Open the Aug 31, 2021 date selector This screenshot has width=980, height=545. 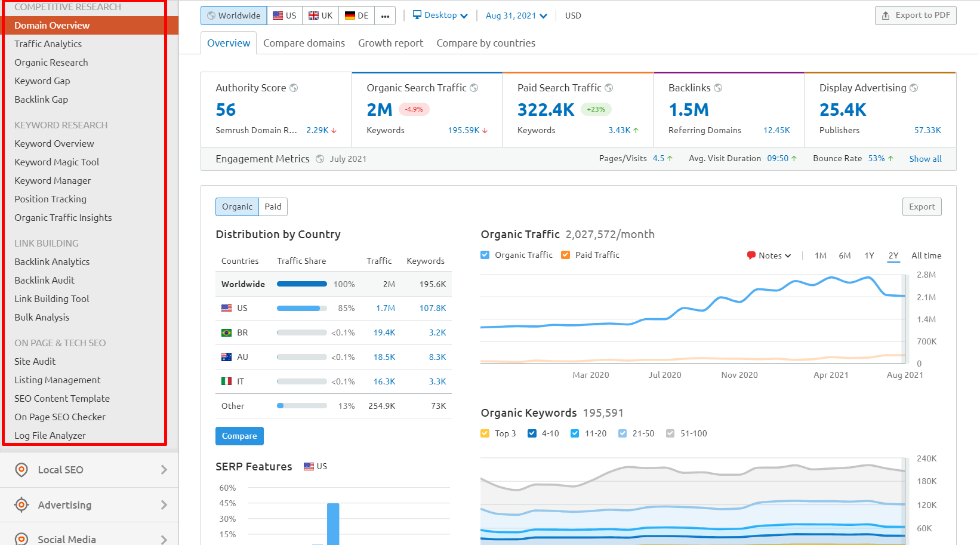[513, 15]
